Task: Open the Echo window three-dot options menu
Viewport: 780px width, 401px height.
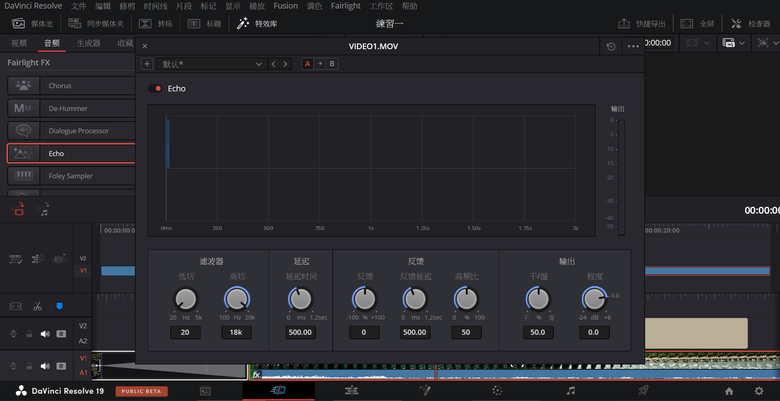Action: 633,46
